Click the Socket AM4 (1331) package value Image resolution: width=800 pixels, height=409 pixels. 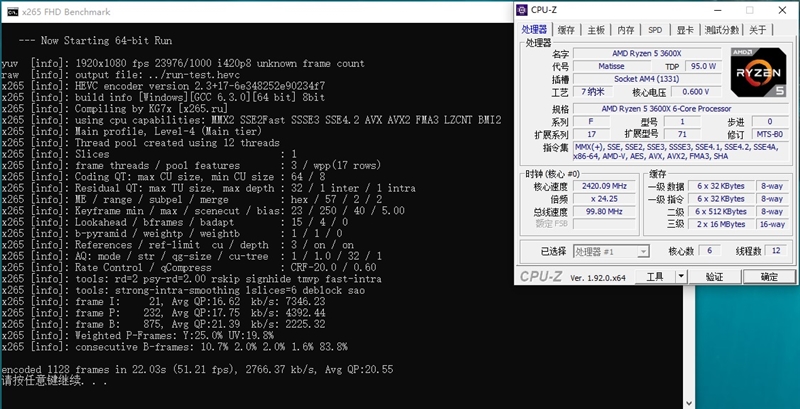pos(647,79)
